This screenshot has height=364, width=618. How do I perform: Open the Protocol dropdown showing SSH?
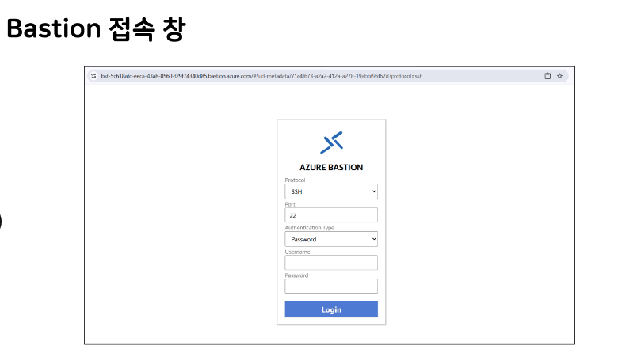pyautogui.click(x=331, y=191)
